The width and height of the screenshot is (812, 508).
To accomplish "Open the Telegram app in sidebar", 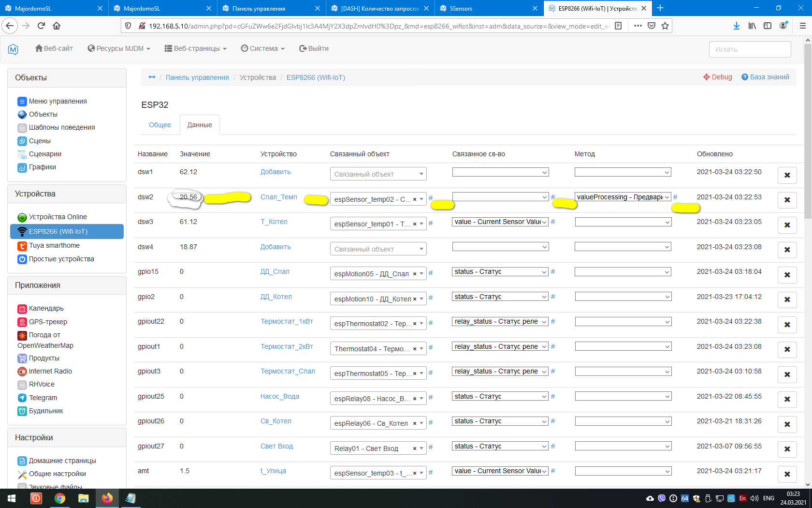I will tap(43, 398).
